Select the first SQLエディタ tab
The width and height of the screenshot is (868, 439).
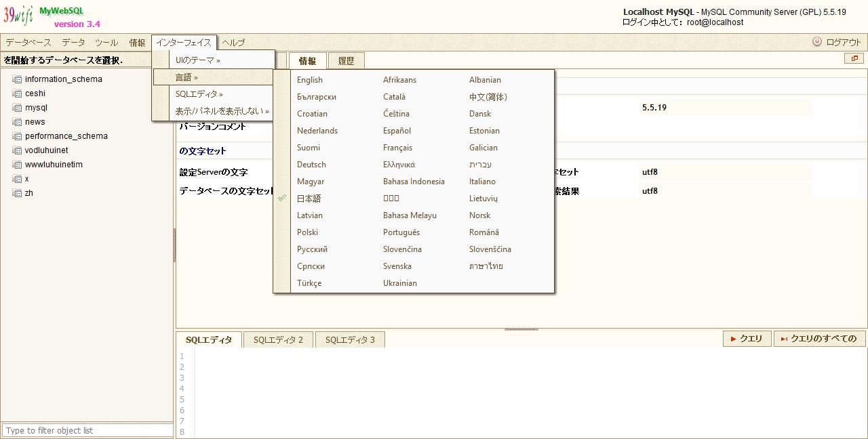pyautogui.click(x=209, y=339)
